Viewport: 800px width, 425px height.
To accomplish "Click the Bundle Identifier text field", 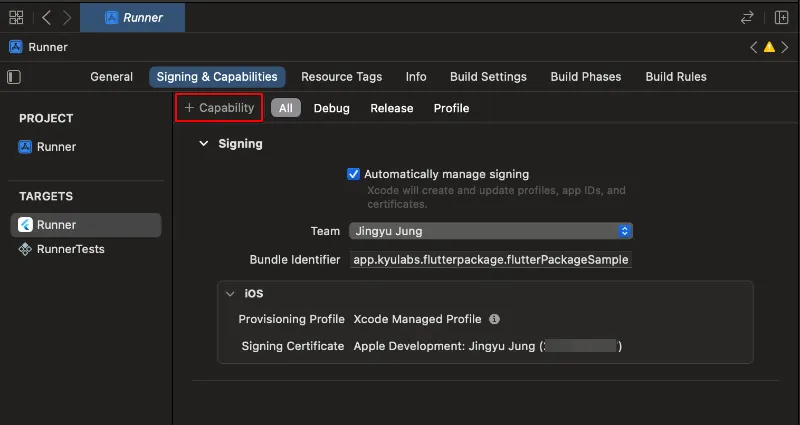I will pyautogui.click(x=491, y=260).
